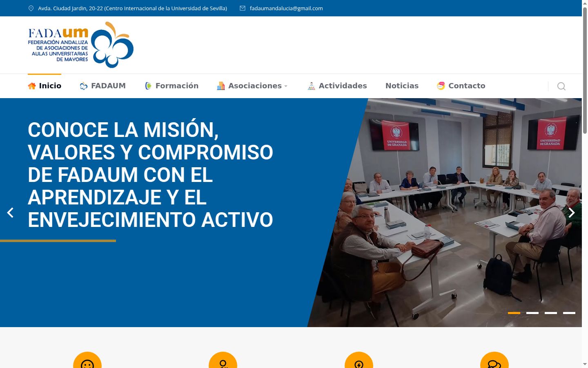
Task: Click the FADAUM logo in the header
Action: coord(81,45)
